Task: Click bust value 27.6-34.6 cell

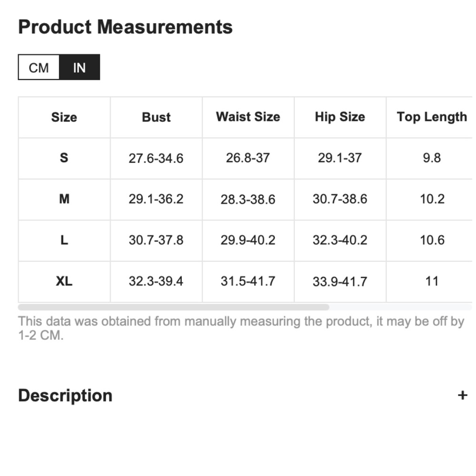Action: click(156, 158)
